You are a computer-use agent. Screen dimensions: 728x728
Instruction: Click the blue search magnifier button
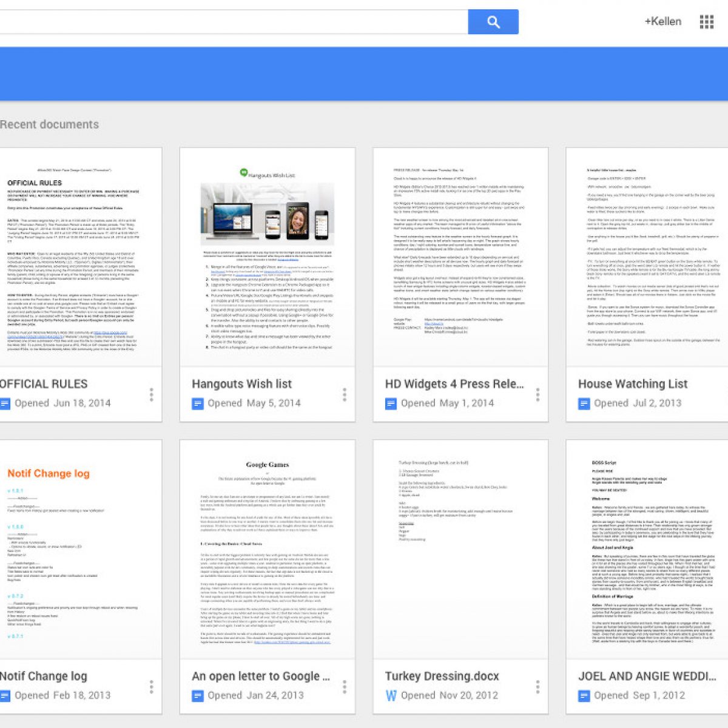point(493,22)
